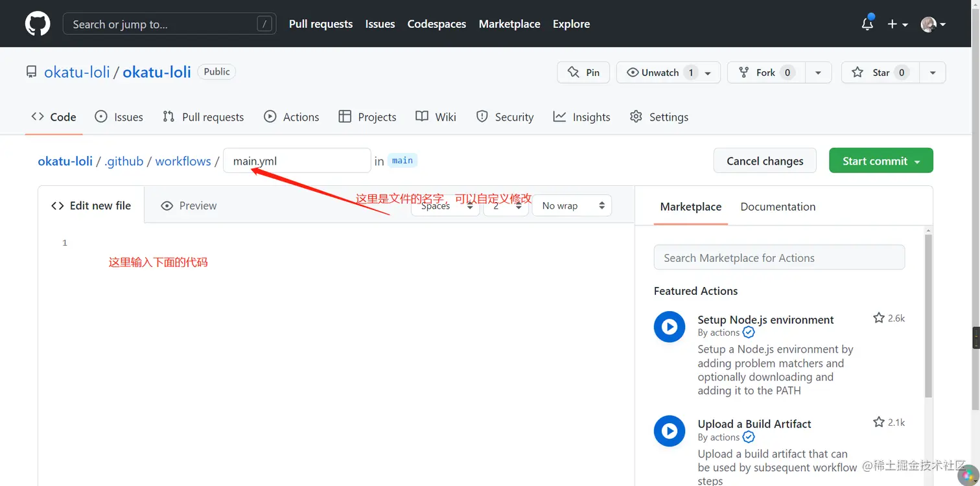Click the verified badge under Setup Node.js
Viewport: 980px width, 486px height.
tap(749, 332)
